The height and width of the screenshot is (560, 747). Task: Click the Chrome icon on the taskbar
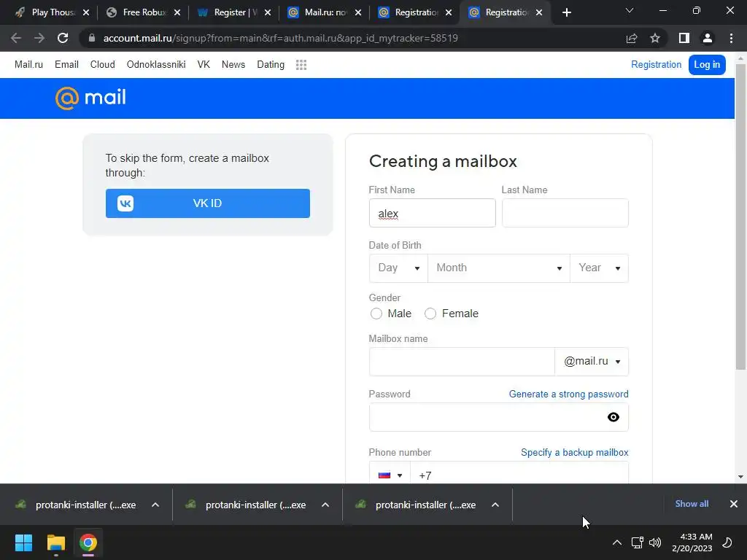click(x=88, y=542)
